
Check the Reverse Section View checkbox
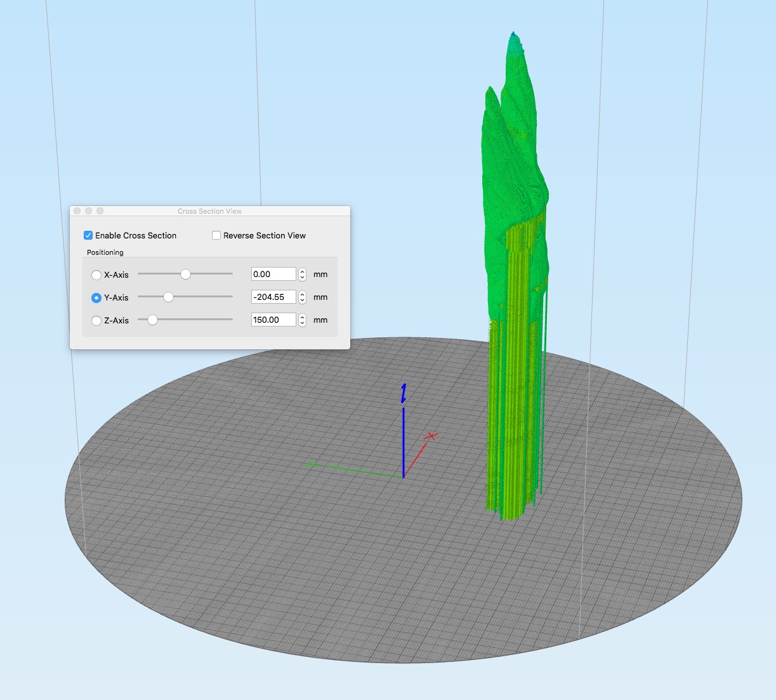(x=216, y=235)
